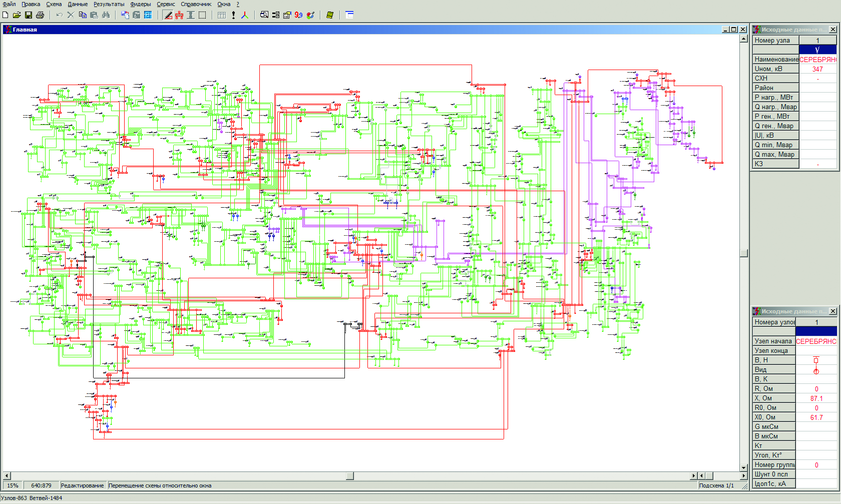This screenshot has height=504, width=841.
Task: Click the Вид branch type symbol cell
Action: 816,370
